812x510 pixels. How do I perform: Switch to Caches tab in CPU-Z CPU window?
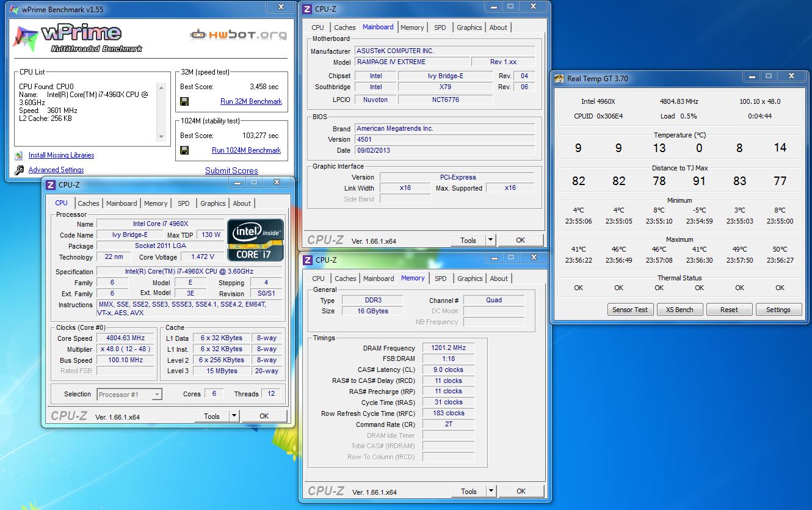pyautogui.click(x=89, y=203)
